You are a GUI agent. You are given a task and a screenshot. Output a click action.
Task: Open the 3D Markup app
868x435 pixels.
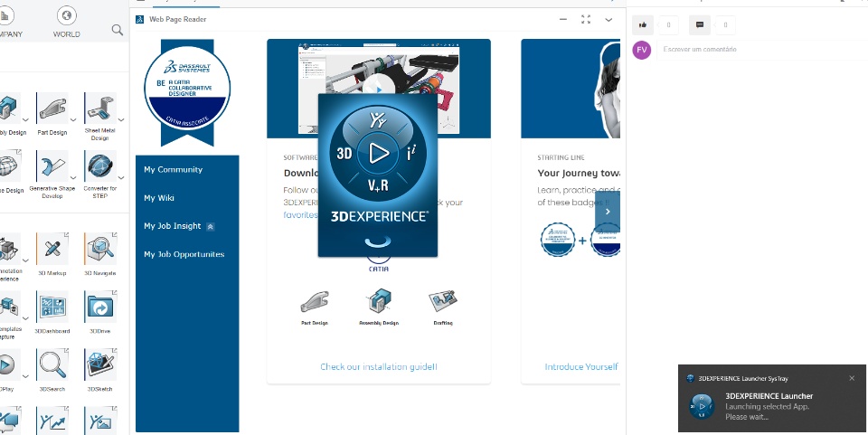[52, 249]
